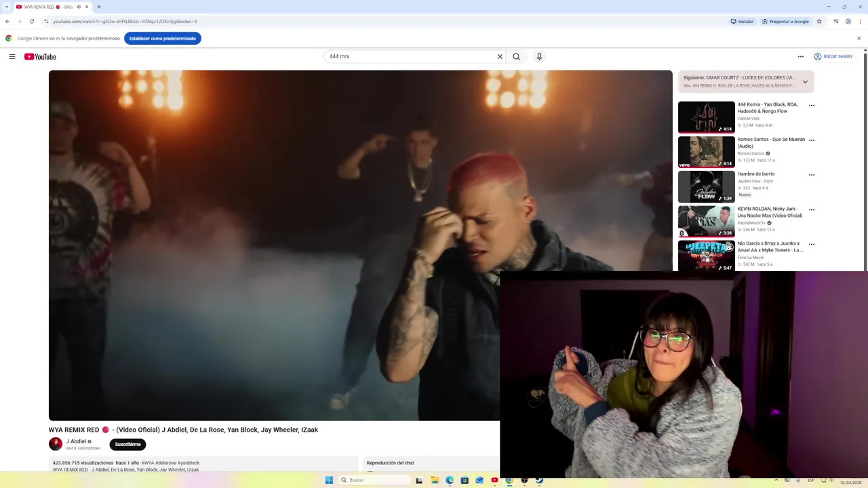The image size is (868, 488).
Task: Click 'Reproducción del chat' header text
Action: [390, 463]
